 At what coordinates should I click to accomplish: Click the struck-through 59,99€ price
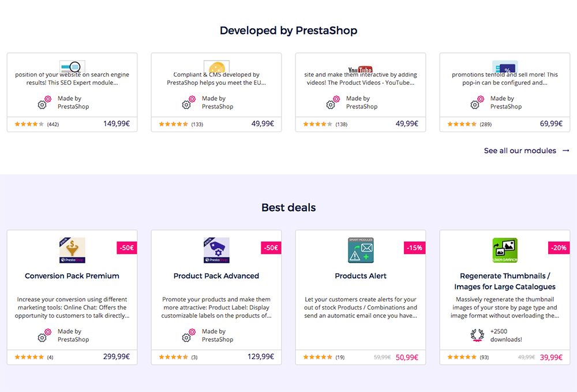[383, 357]
